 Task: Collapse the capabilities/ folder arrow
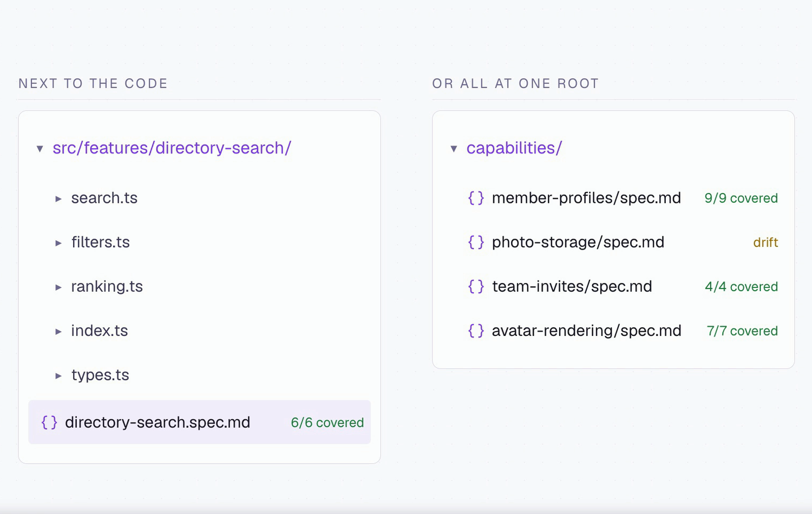454,148
